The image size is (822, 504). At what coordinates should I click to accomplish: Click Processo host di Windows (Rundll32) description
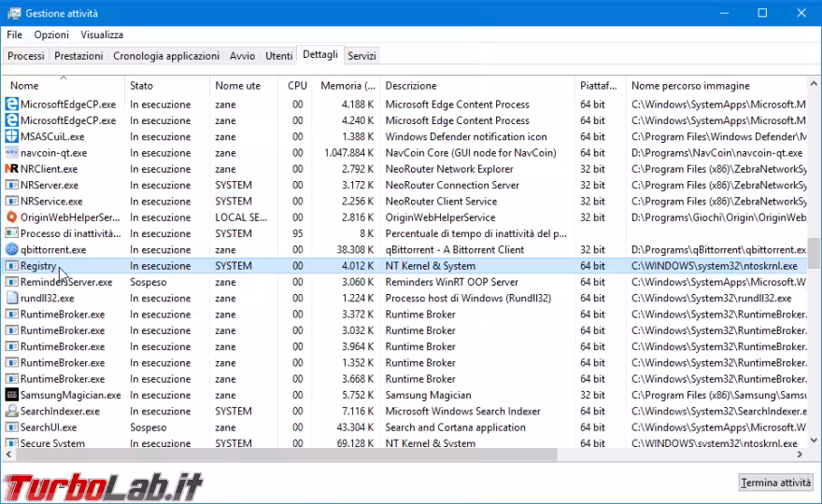click(x=468, y=298)
